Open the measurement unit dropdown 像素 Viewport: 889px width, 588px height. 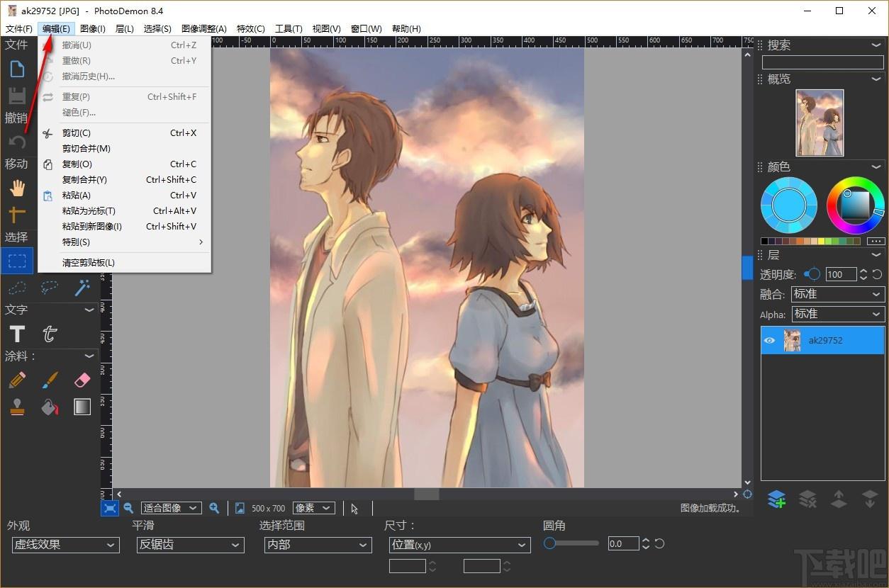[313, 508]
